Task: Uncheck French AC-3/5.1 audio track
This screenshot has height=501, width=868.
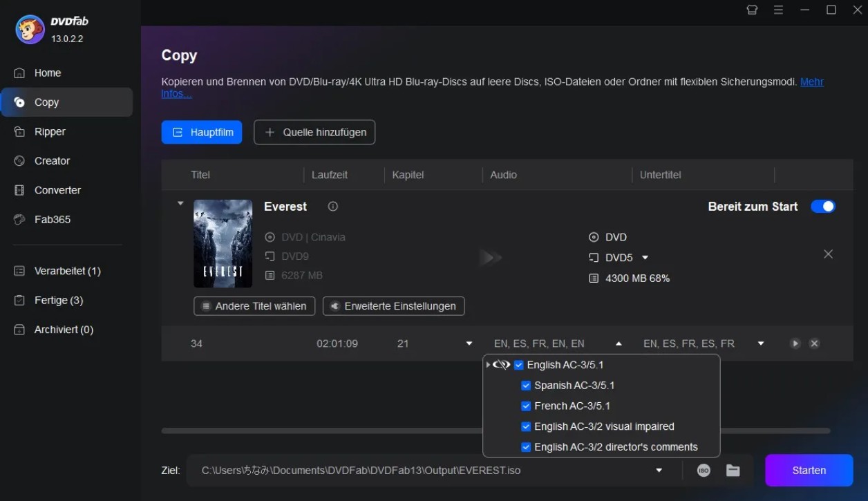Action: point(526,406)
